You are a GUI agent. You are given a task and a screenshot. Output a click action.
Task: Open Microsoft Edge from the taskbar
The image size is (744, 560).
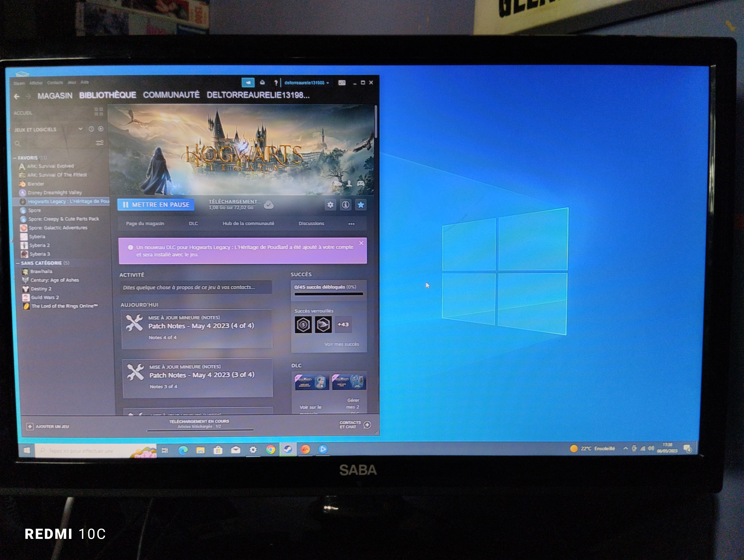coord(183,450)
